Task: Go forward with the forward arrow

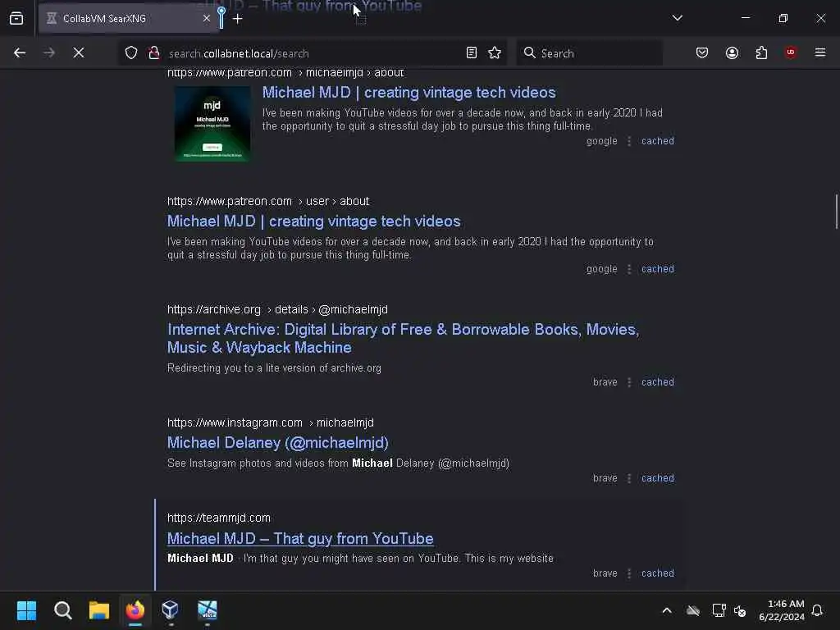Action: pos(49,53)
